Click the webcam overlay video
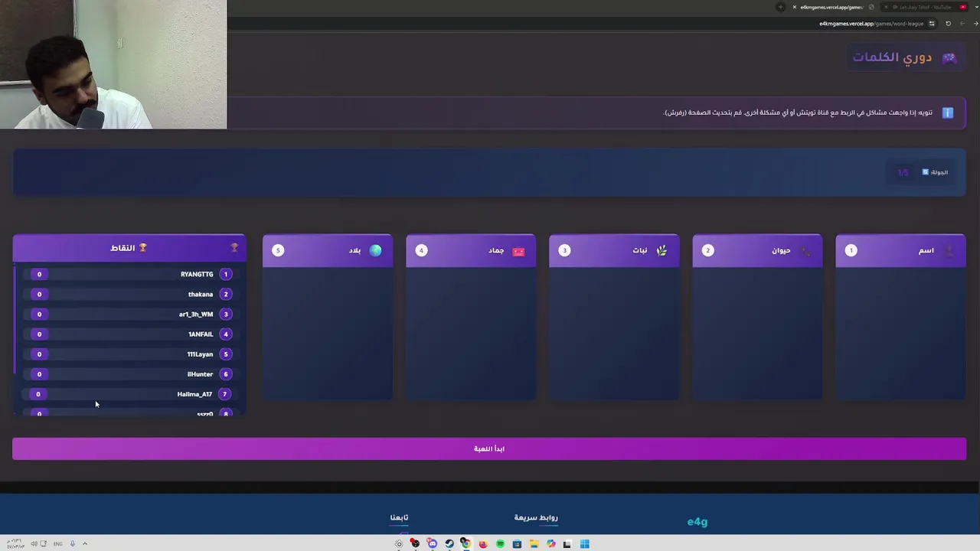The width and height of the screenshot is (980, 551). [x=113, y=64]
